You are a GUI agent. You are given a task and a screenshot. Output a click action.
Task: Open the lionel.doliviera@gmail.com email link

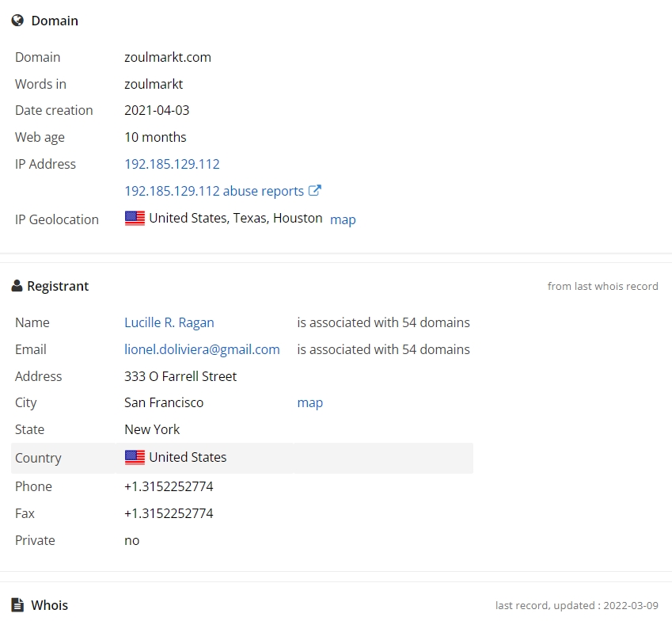pyautogui.click(x=202, y=349)
